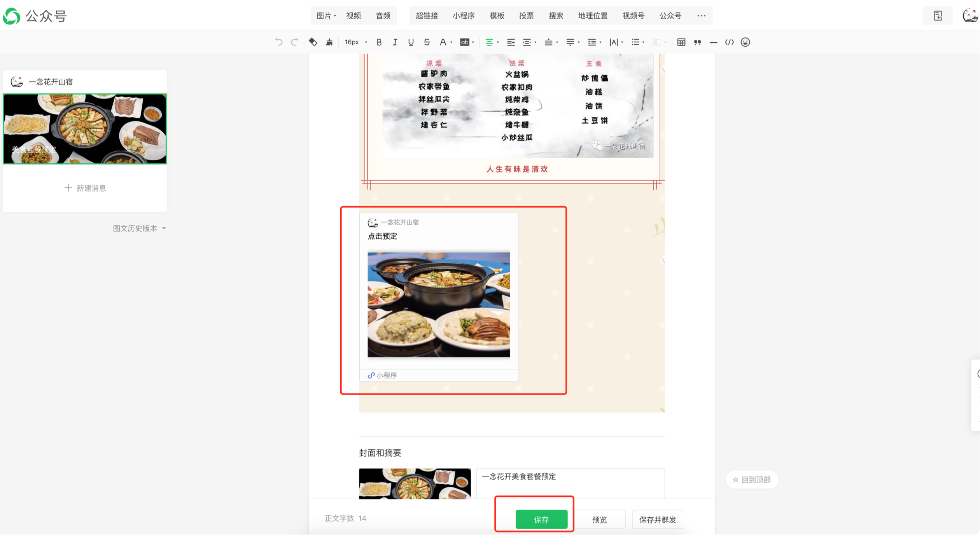The width and height of the screenshot is (980, 536).
Task: Toggle italic formatting
Action: click(x=395, y=42)
